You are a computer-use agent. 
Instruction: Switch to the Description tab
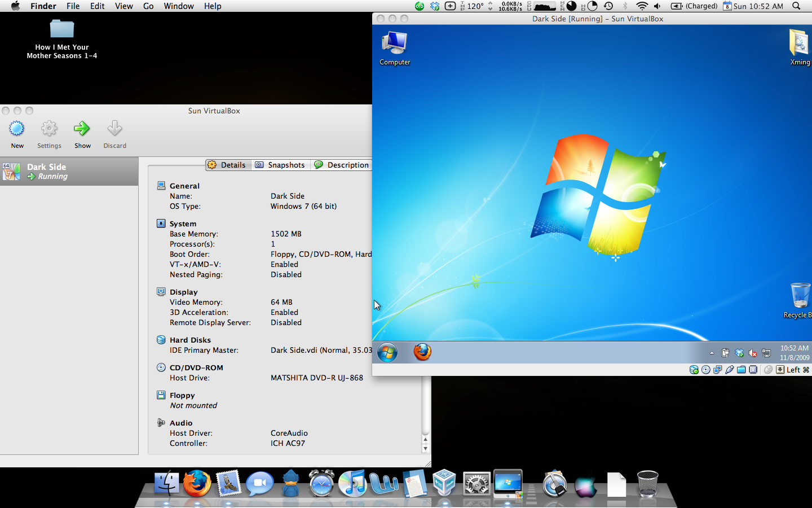pos(342,165)
